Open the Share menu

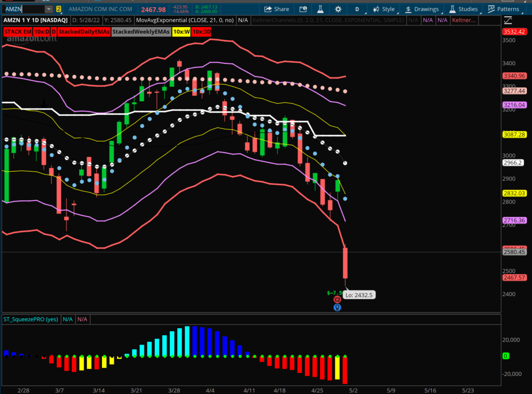click(276, 9)
